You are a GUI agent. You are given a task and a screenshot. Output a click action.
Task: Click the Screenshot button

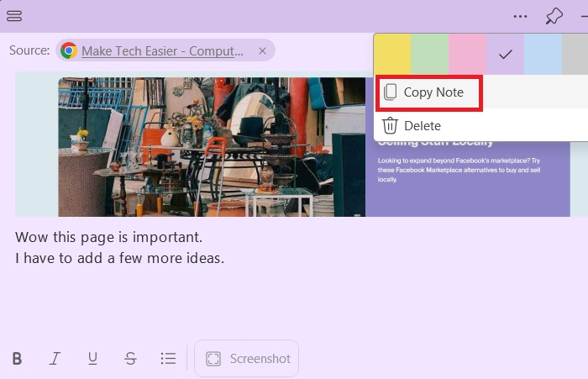click(247, 359)
